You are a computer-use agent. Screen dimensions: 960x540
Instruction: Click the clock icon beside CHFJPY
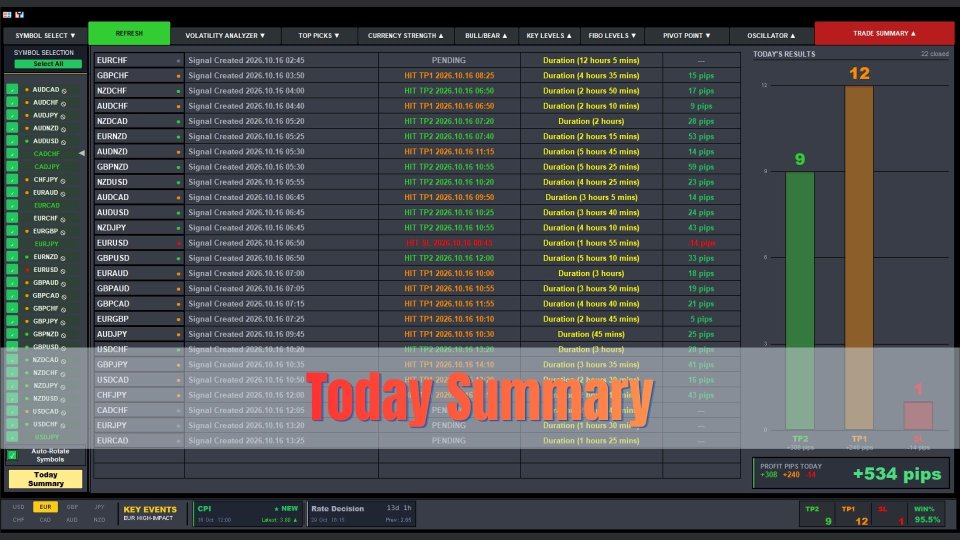pos(62,181)
